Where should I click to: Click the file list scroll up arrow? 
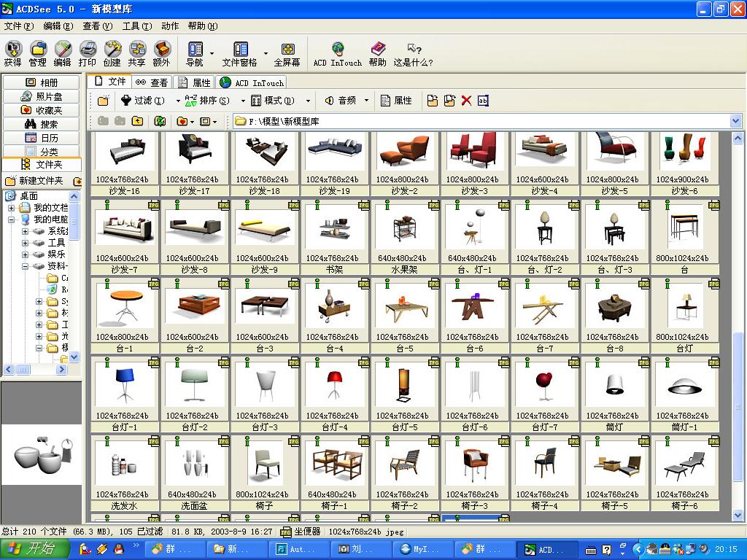[x=738, y=138]
